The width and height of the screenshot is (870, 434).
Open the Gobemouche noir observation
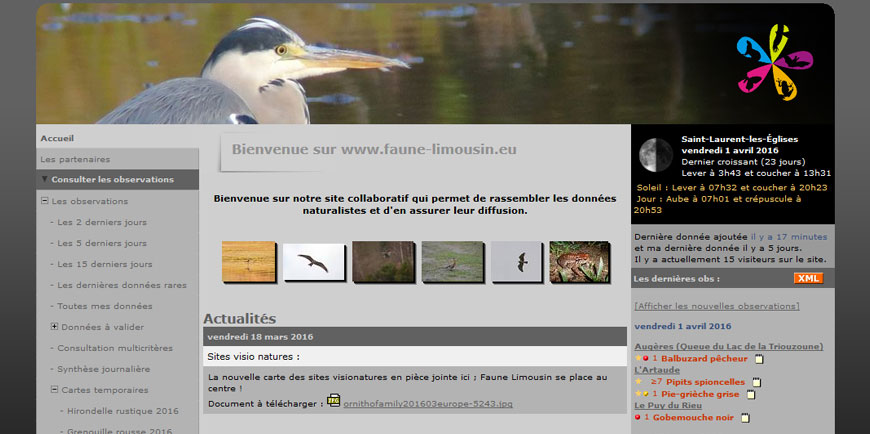pyautogui.click(x=693, y=417)
